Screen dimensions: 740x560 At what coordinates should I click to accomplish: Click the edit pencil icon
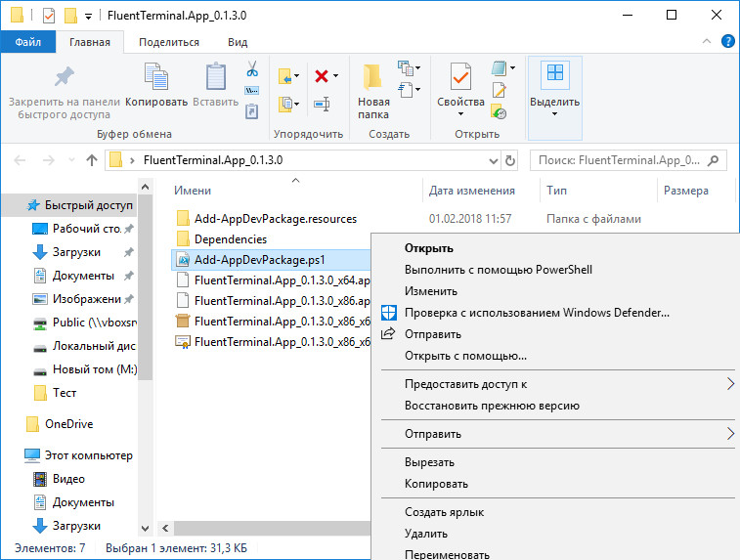coord(499,90)
